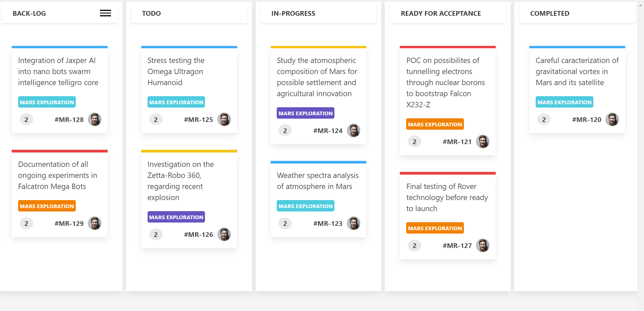644x311 pixels.
Task: Click the #MR-124 ticket ID link
Action: (328, 131)
